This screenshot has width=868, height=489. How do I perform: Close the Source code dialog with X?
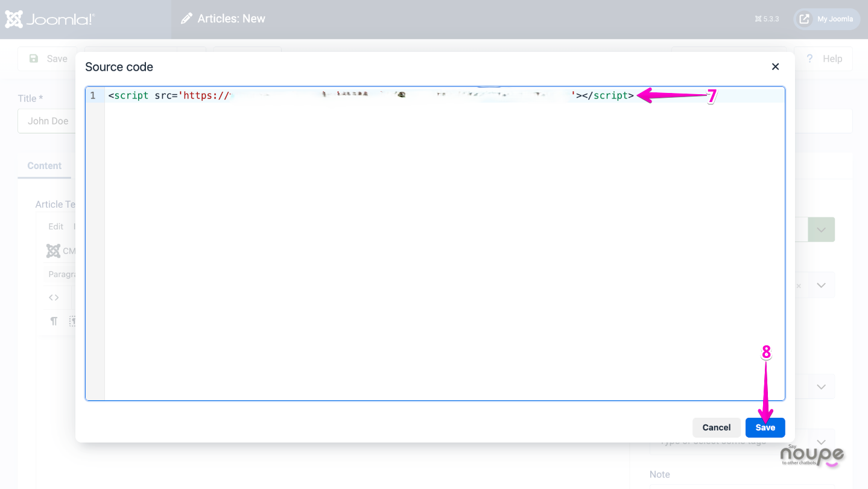tap(775, 67)
